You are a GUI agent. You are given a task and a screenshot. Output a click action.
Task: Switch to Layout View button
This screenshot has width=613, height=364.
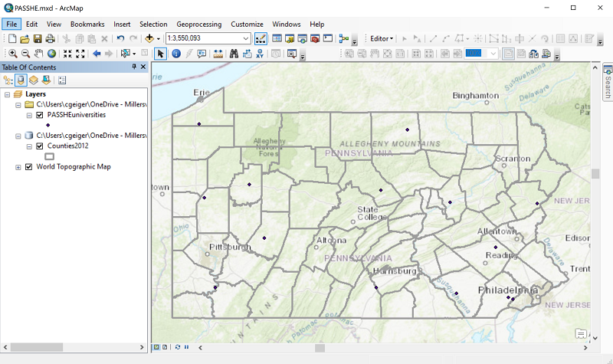pos(165,347)
